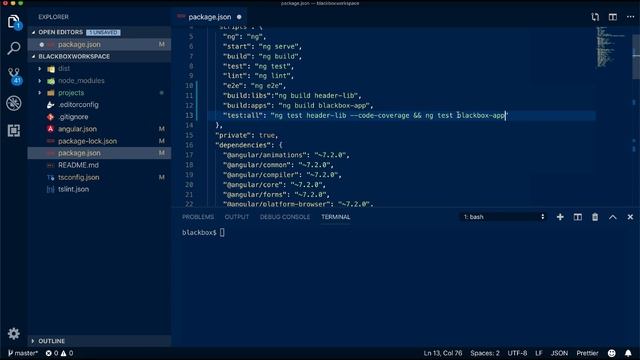Select the package.json editor tab
640x360 pixels.
(210, 17)
